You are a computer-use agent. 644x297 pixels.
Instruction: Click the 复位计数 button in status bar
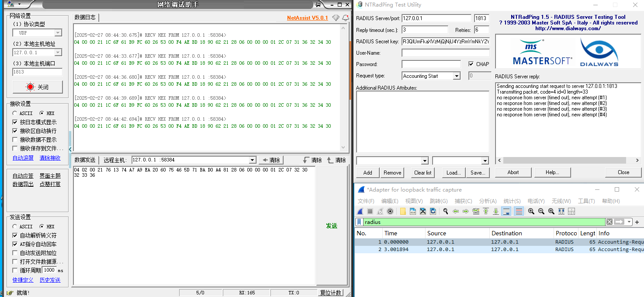point(331,293)
